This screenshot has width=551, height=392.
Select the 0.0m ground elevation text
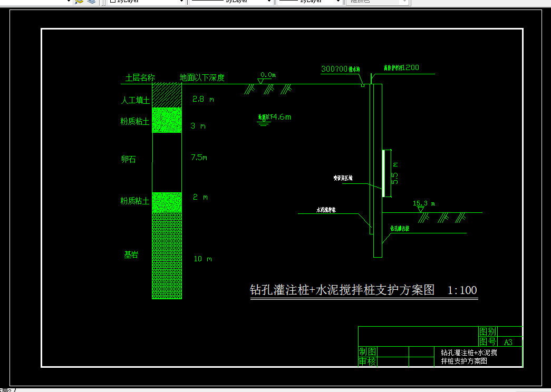click(268, 75)
